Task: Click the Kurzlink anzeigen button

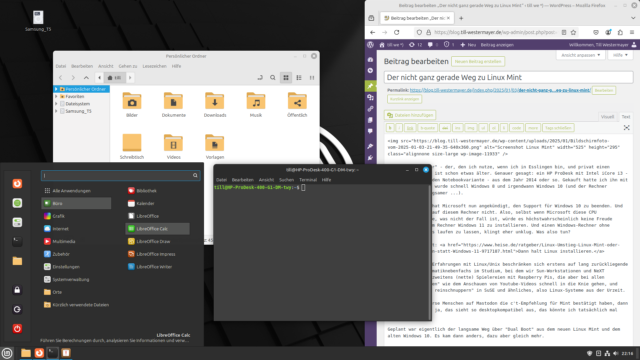Action: 404,99
